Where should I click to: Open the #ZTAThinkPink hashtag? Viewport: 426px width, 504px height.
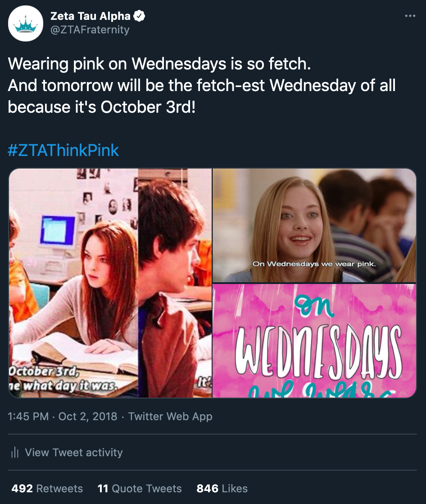(63, 150)
